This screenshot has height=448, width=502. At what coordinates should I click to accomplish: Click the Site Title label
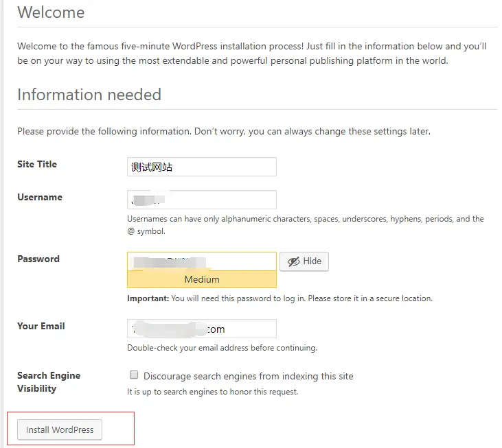tap(37, 164)
